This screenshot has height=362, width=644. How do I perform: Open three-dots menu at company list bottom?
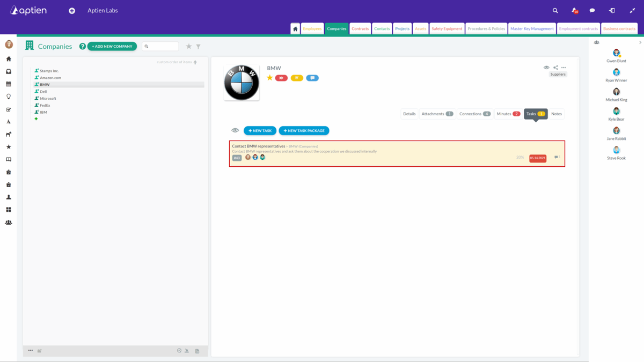pyautogui.click(x=31, y=351)
